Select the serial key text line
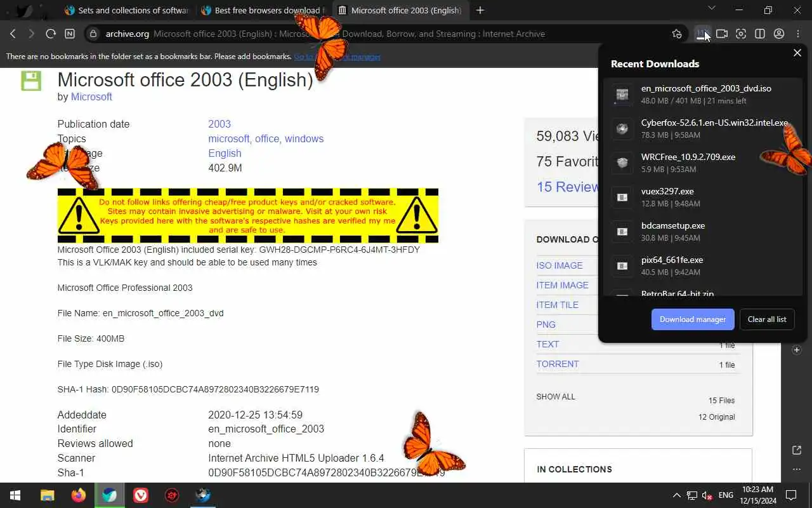Screen dimensions: 812x508 pos(239,250)
